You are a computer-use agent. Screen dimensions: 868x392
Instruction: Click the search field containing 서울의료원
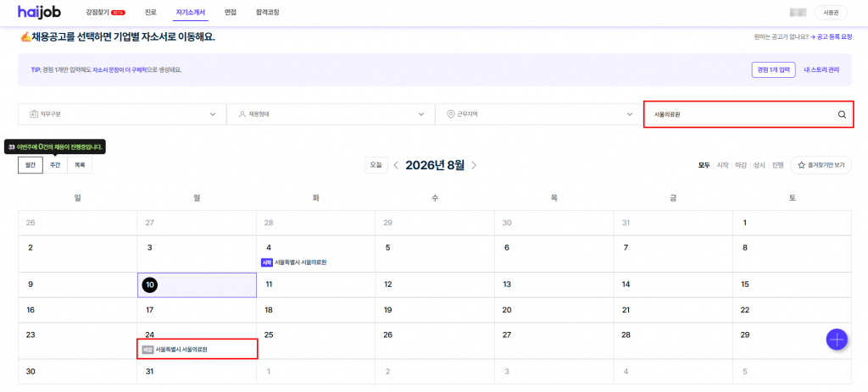click(x=748, y=114)
